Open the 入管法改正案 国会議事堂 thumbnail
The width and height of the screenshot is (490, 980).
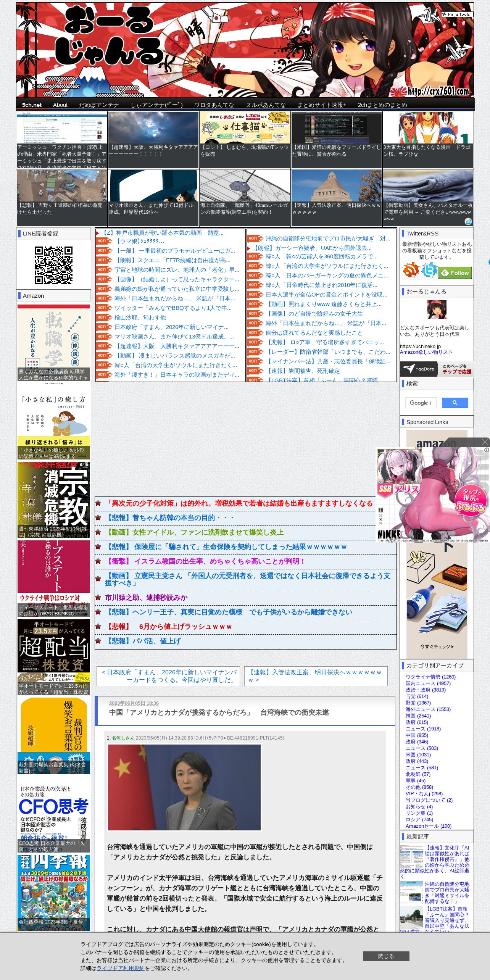pyautogui.click(x=337, y=198)
